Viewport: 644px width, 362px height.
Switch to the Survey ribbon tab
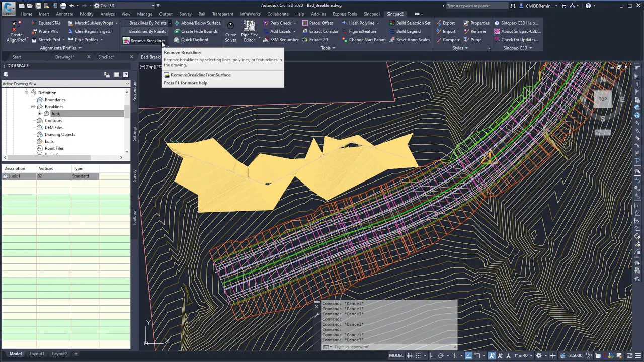point(185,14)
